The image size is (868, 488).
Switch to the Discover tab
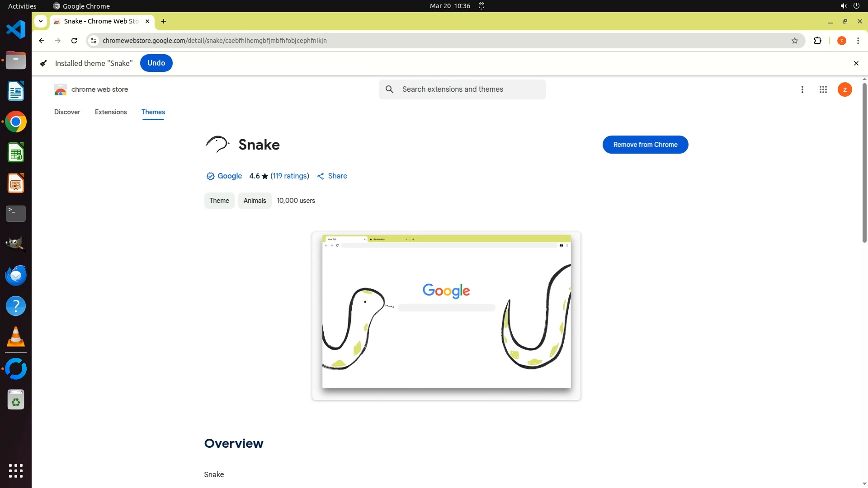pos(67,112)
